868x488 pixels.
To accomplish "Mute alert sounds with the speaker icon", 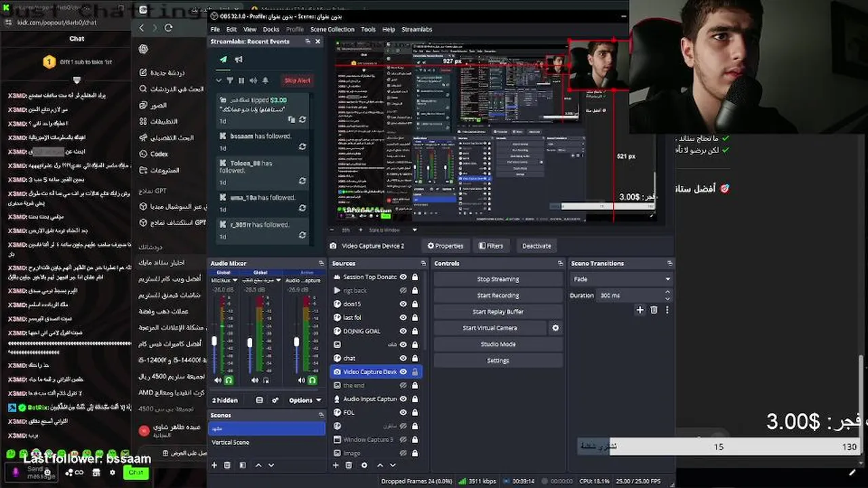I will click(253, 80).
